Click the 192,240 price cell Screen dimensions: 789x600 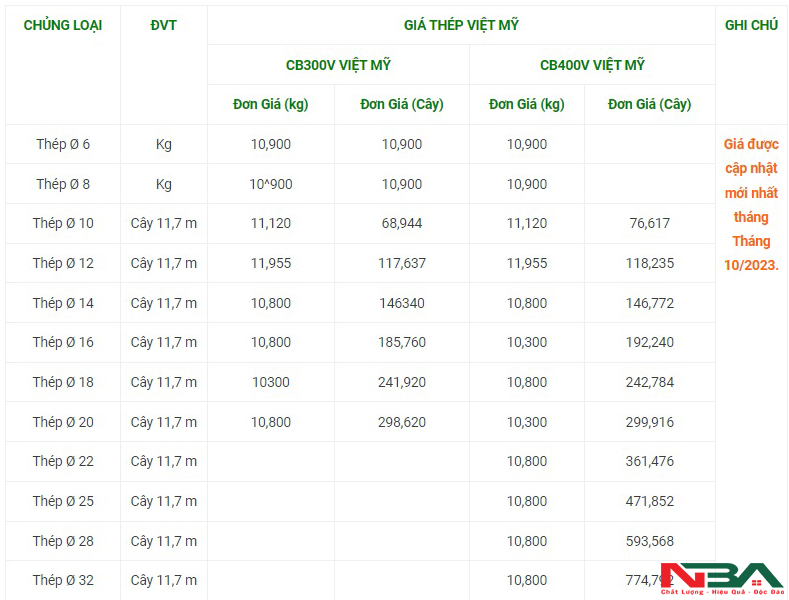coord(650,342)
